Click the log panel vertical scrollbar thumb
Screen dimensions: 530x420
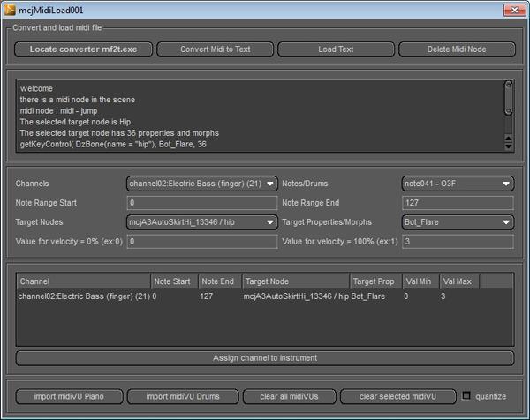pyautogui.click(x=508, y=98)
